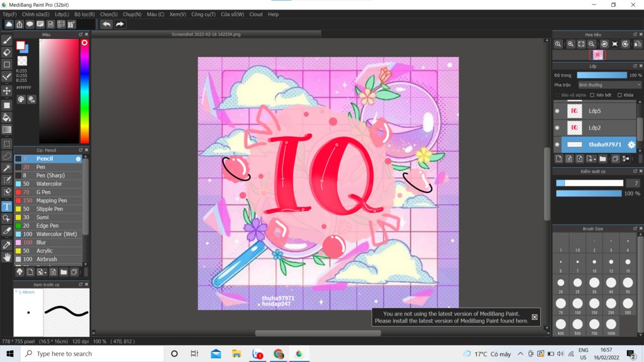Click the zoom out icon in the navigator
Image resolution: width=644 pixels, height=362 pixels.
tap(591, 44)
